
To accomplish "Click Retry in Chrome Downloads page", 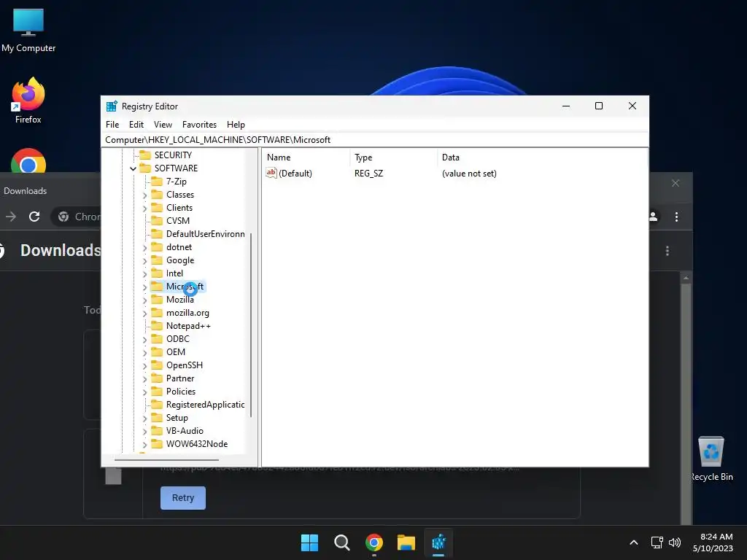I will coord(183,498).
